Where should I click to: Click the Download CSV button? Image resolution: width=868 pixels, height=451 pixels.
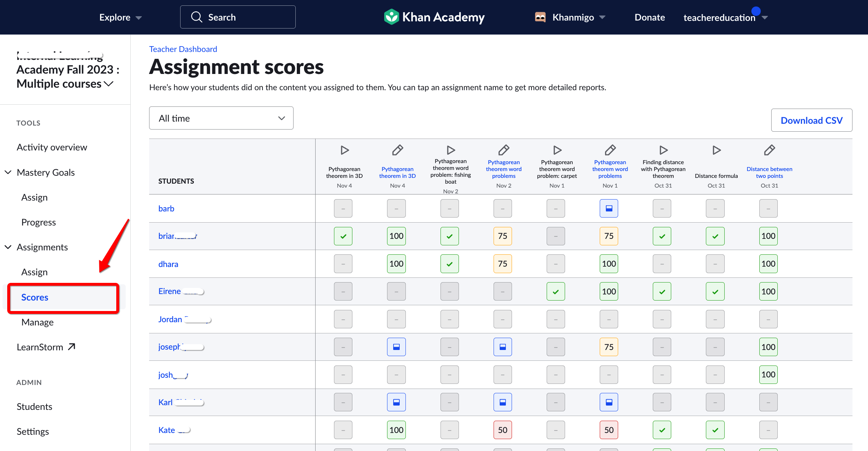pos(811,120)
